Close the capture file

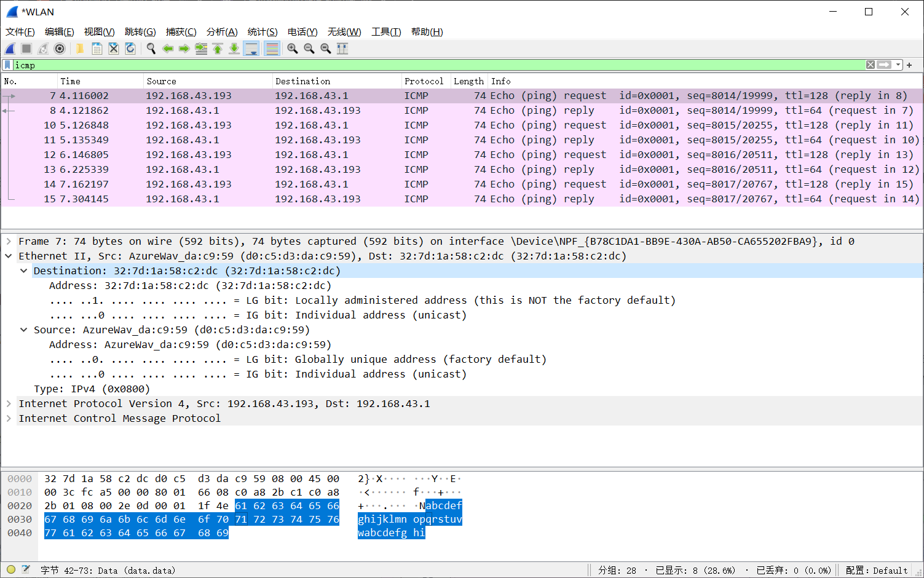click(113, 49)
